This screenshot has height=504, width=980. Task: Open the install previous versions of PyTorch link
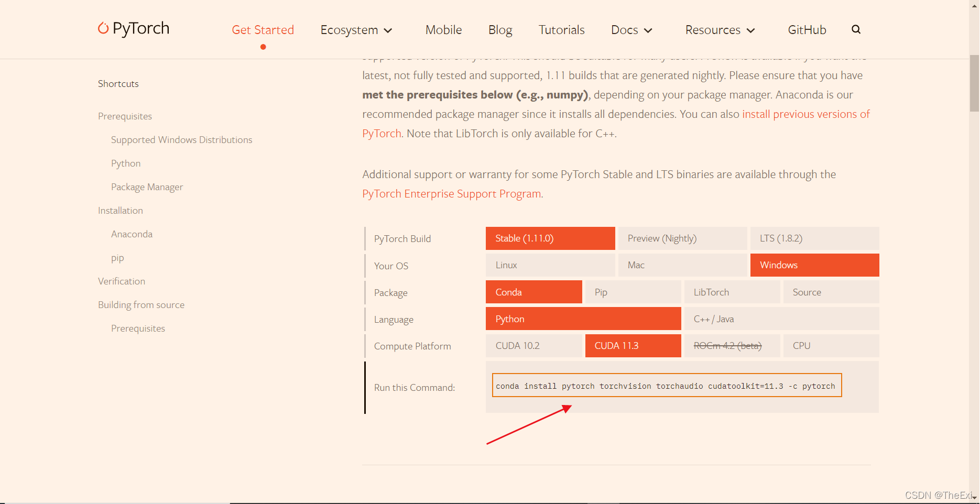[805, 114]
